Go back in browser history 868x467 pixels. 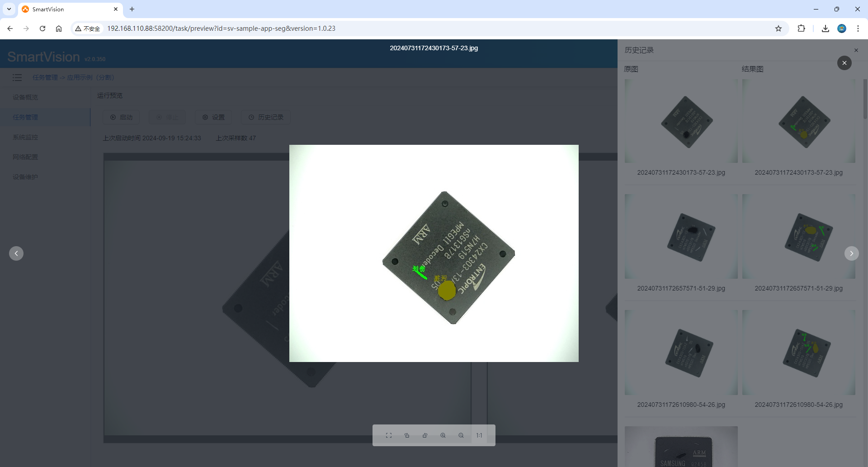pyautogui.click(x=10, y=29)
